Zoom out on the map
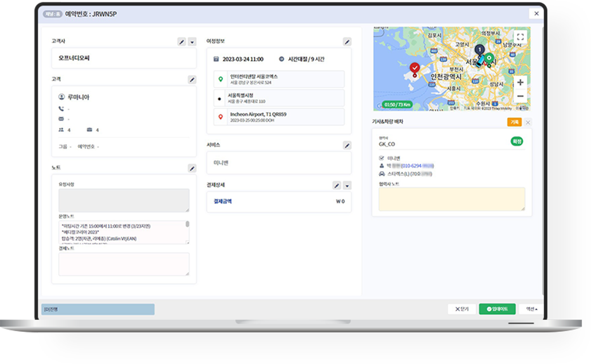 pos(520,96)
